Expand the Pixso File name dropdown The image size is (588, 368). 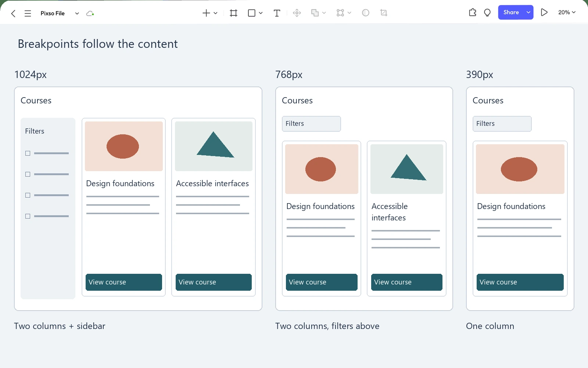pos(77,14)
